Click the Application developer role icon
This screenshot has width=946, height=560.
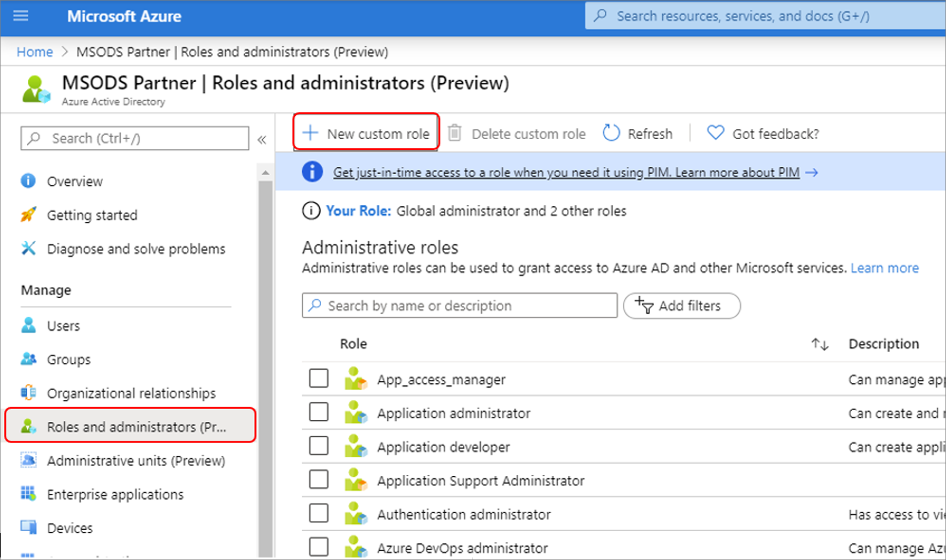(356, 446)
